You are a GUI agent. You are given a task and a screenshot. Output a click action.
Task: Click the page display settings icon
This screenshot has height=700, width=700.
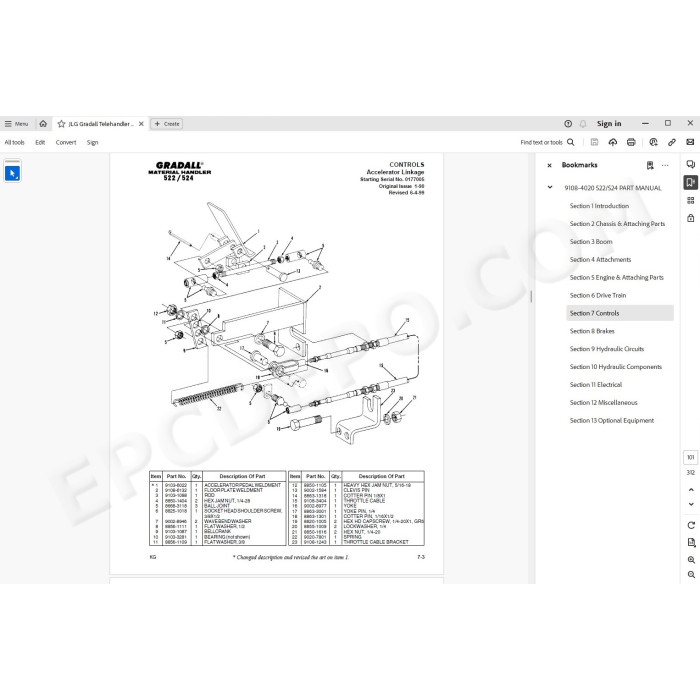click(691, 542)
